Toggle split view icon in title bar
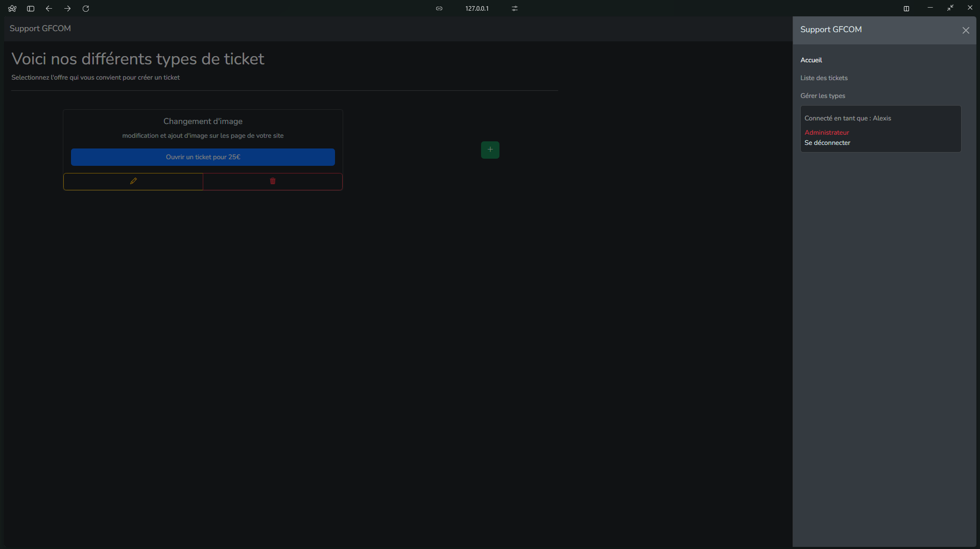The width and height of the screenshot is (980, 549). pos(906,9)
